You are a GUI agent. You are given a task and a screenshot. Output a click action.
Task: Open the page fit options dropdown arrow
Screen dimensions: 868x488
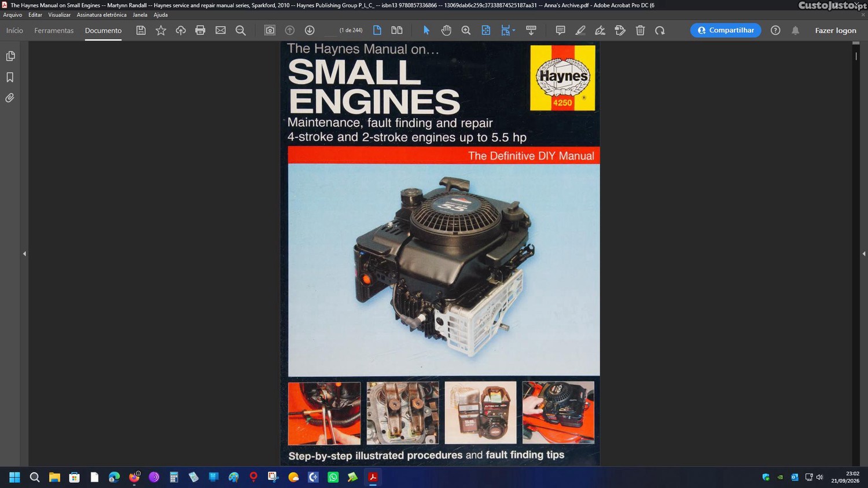tap(514, 31)
